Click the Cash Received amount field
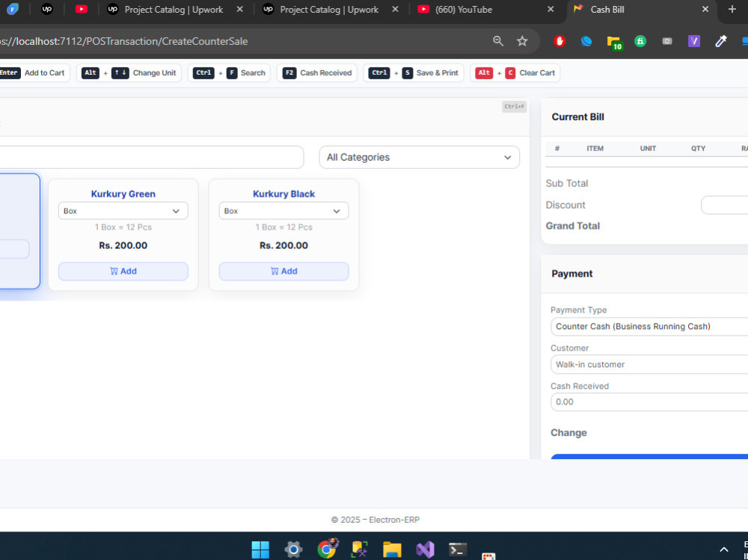748x560 pixels. click(649, 401)
